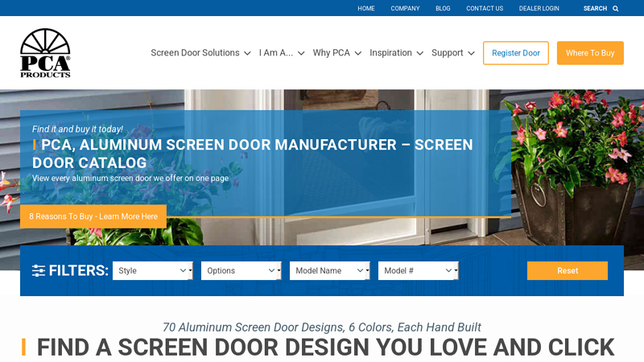Open the Model Name filter dropdown
The height and width of the screenshot is (362, 644).
(x=330, y=271)
